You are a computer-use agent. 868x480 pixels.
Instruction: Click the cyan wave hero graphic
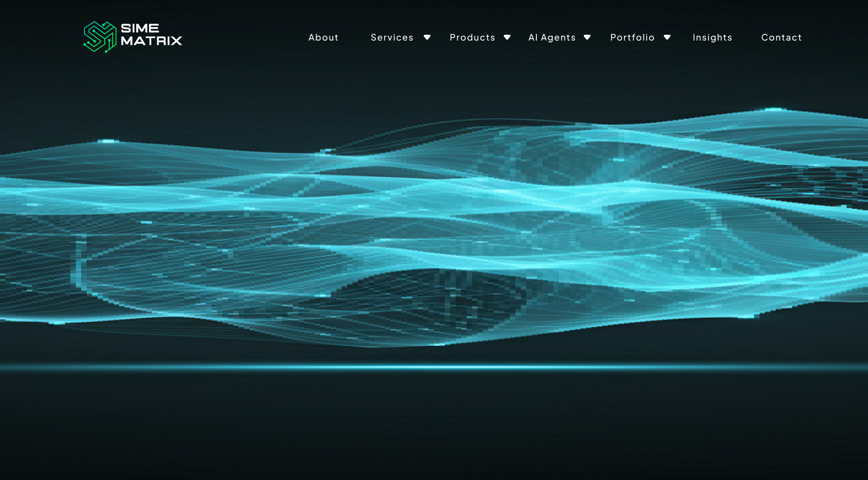[434, 226]
